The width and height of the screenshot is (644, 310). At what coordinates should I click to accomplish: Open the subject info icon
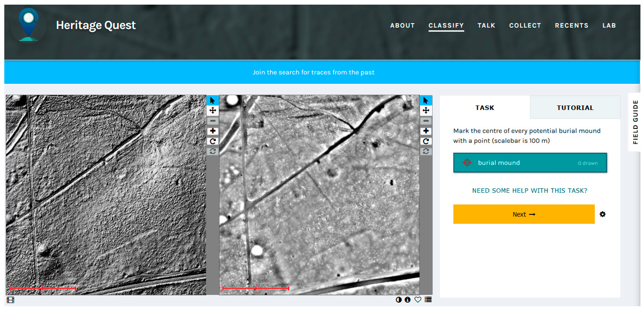(x=408, y=299)
